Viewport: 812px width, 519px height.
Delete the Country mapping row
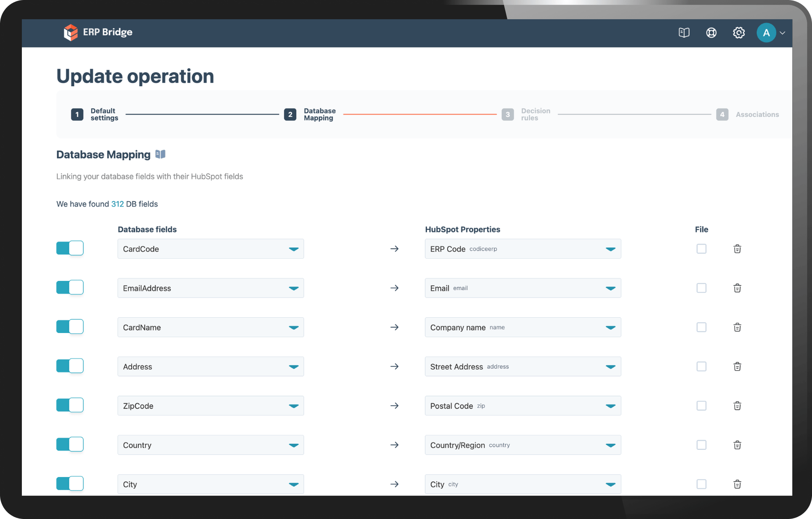tap(737, 445)
